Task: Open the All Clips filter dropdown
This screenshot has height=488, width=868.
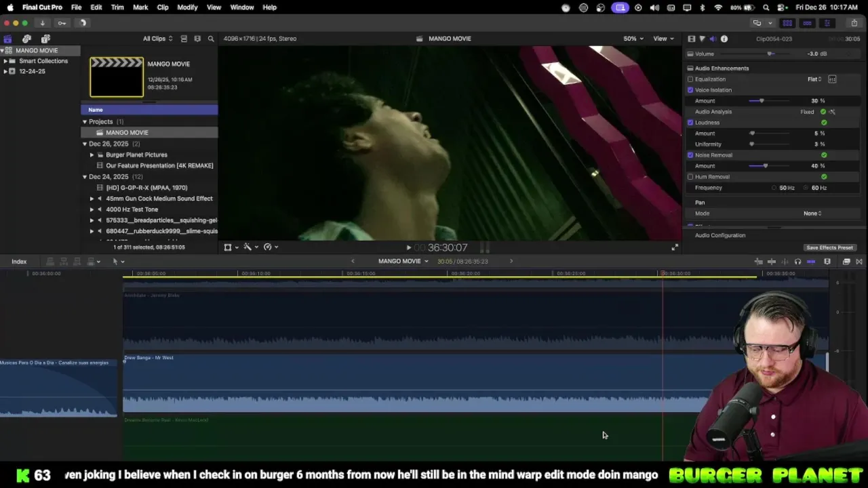Action: tap(157, 39)
